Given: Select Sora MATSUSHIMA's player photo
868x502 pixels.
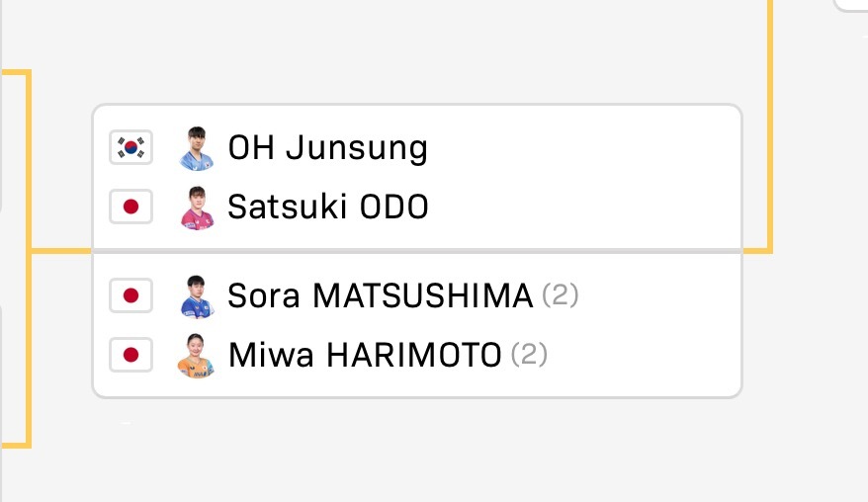Looking at the screenshot, I should (x=197, y=296).
